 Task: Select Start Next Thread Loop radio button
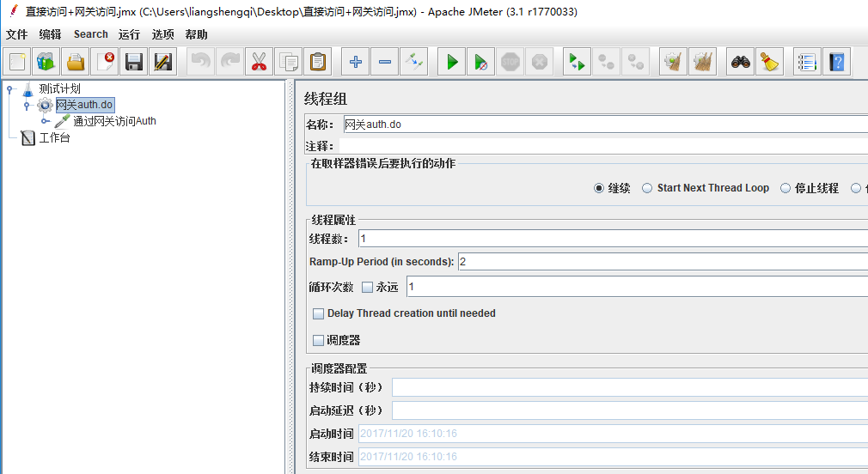pos(647,188)
